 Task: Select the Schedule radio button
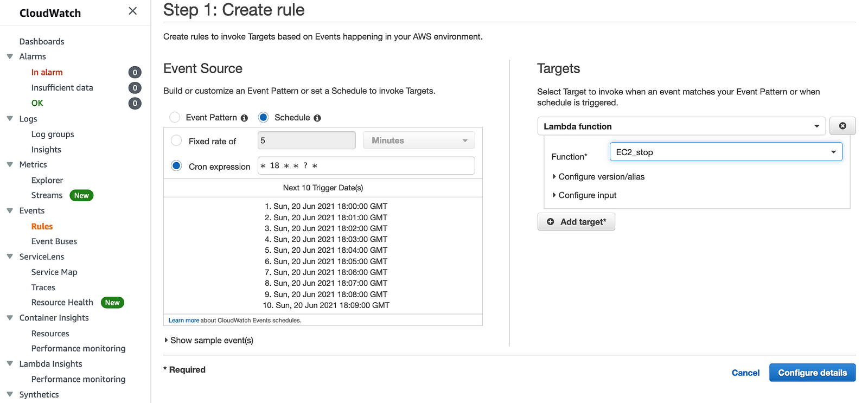[264, 117]
